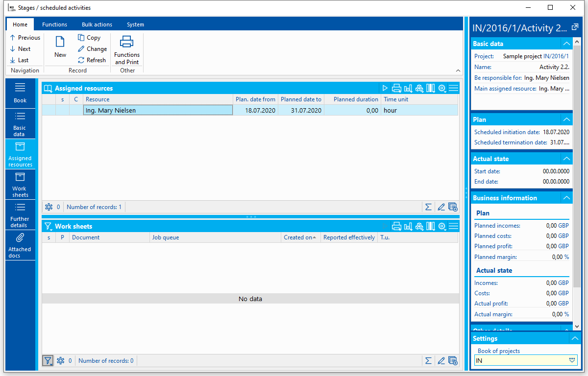Sort by Resource column header
Image resolution: width=588 pixels, height=376 pixels.
click(x=158, y=99)
